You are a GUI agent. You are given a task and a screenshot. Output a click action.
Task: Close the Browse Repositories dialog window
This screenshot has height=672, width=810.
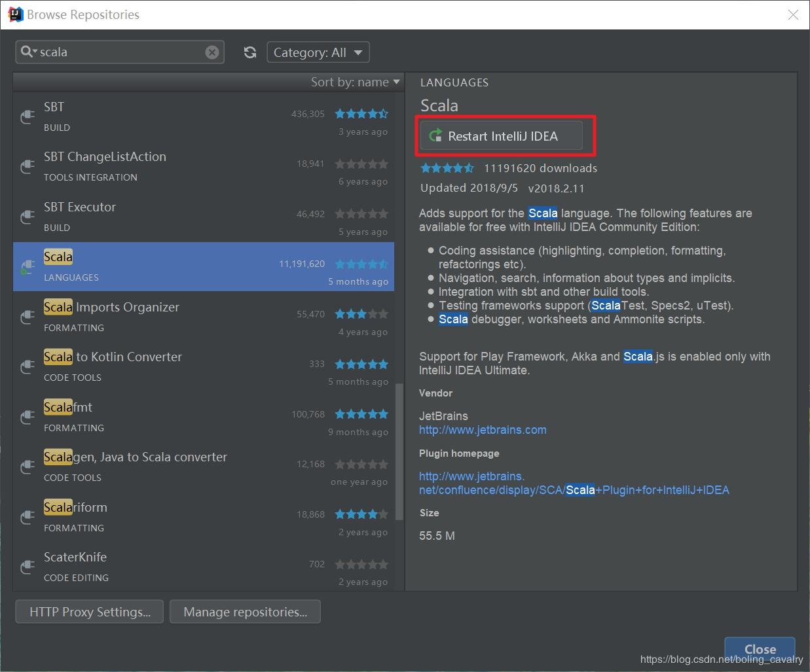(x=793, y=14)
